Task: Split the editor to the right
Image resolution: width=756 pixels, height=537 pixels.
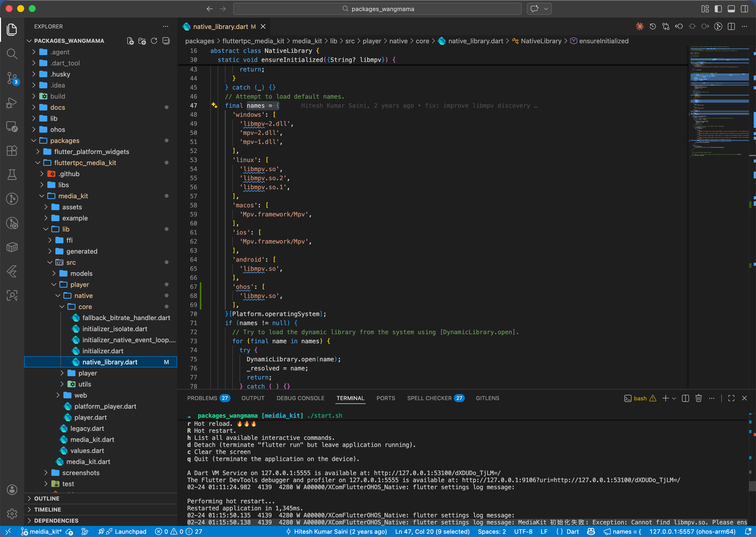Action: click(731, 26)
